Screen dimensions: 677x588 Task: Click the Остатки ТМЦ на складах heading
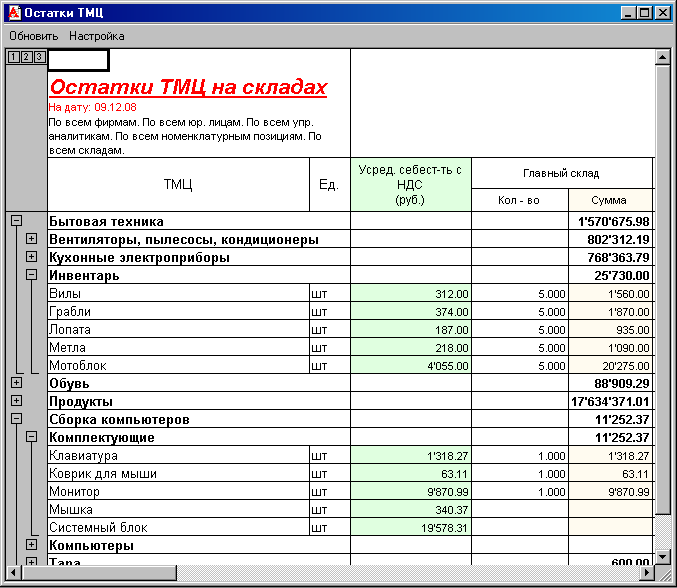tap(188, 88)
